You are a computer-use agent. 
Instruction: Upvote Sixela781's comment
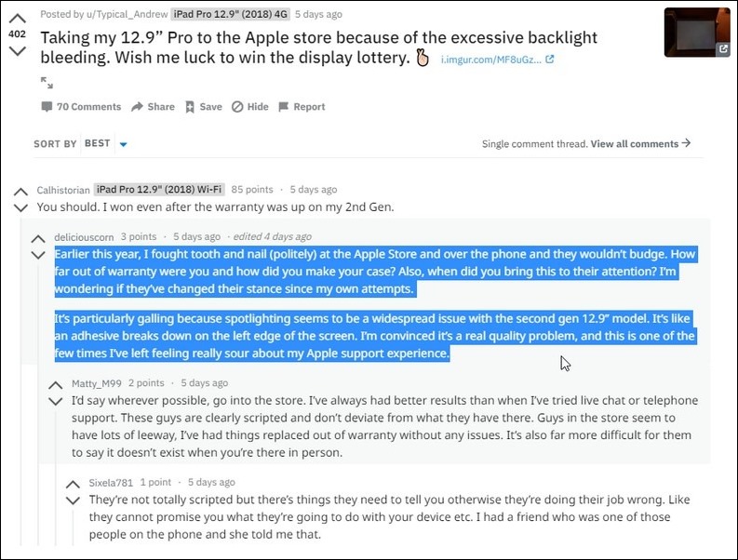(73, 485)
